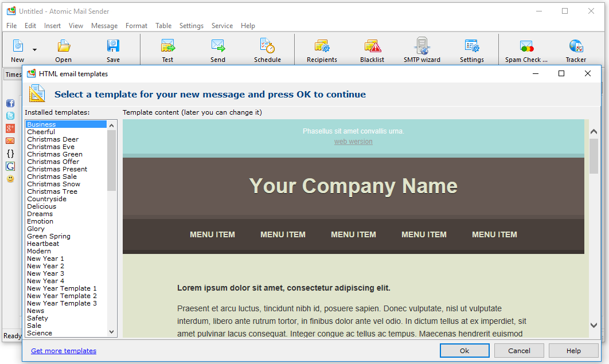This screenshot has width=609, height=364.
Task: Select the Countryside template
Action: (66, 199)
